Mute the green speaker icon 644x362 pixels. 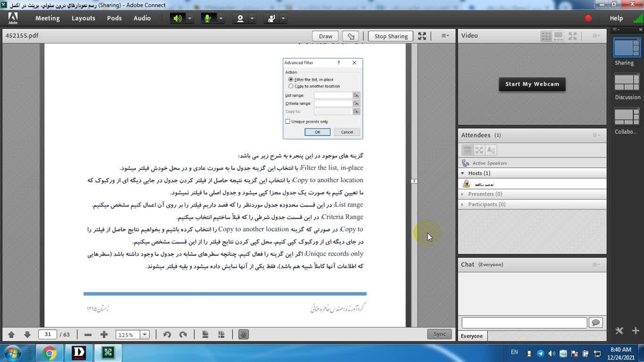click(178, 19)
